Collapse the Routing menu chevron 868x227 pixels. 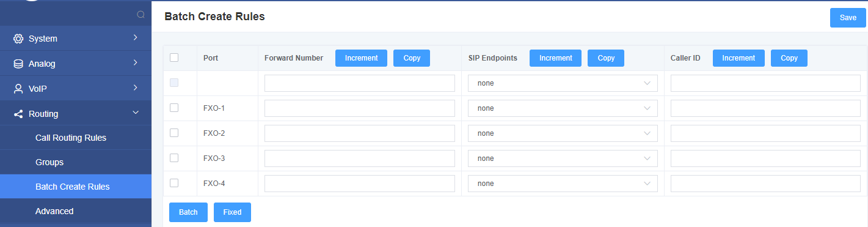[136, 113]
